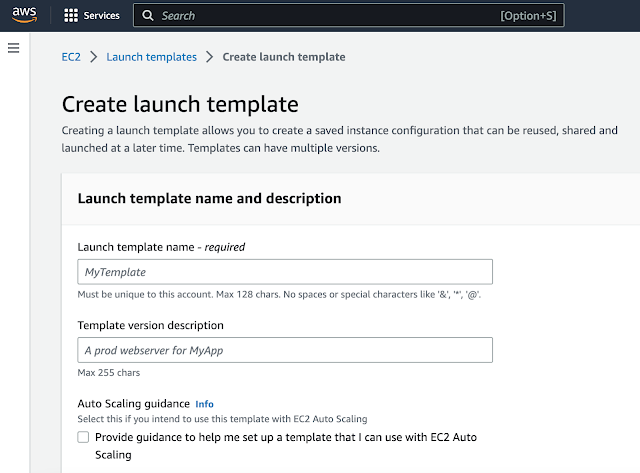
Task: Navigate to Launch templates breadcrumb
Action: pos(152,57)
